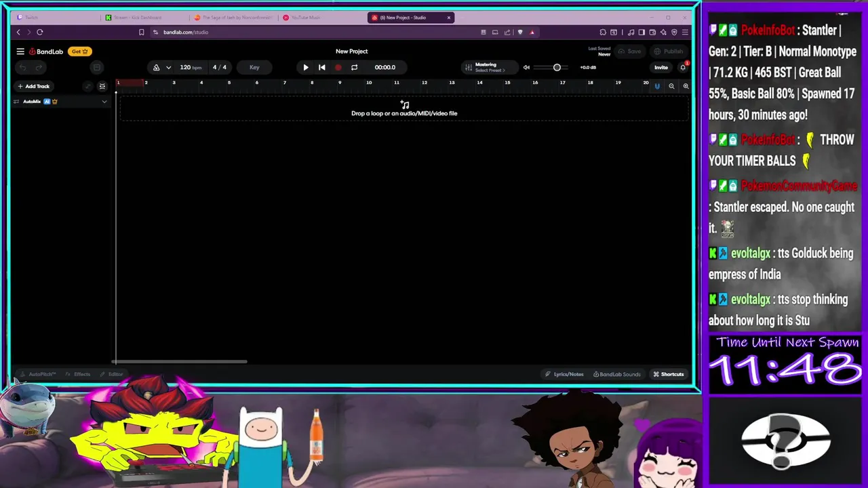Screen dimensions: 868x488
Task: Open the 4/4 time signature selector
Action: (x=220, y=67)
